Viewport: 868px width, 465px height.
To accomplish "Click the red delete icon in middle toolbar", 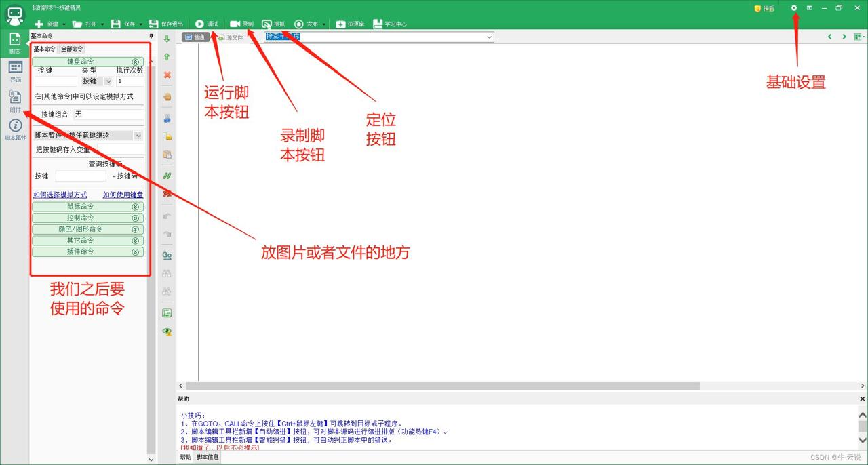I will 167,75.
